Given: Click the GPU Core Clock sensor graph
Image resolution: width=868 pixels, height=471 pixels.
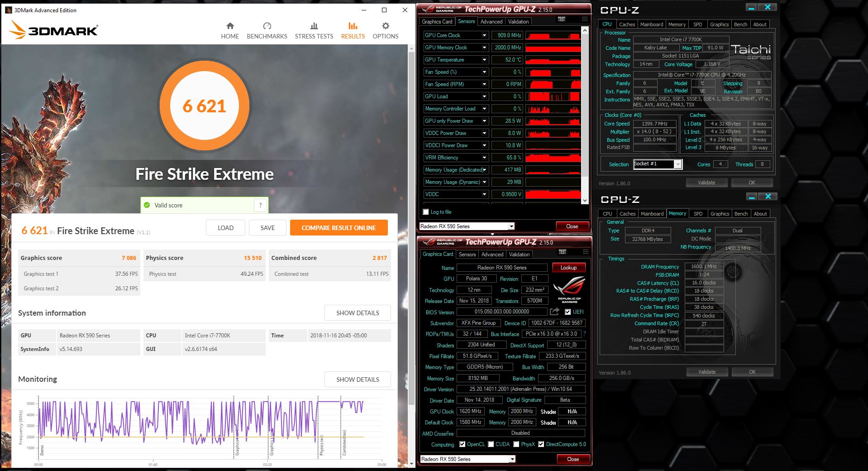Looking at the screenshot, I should 553,35.
